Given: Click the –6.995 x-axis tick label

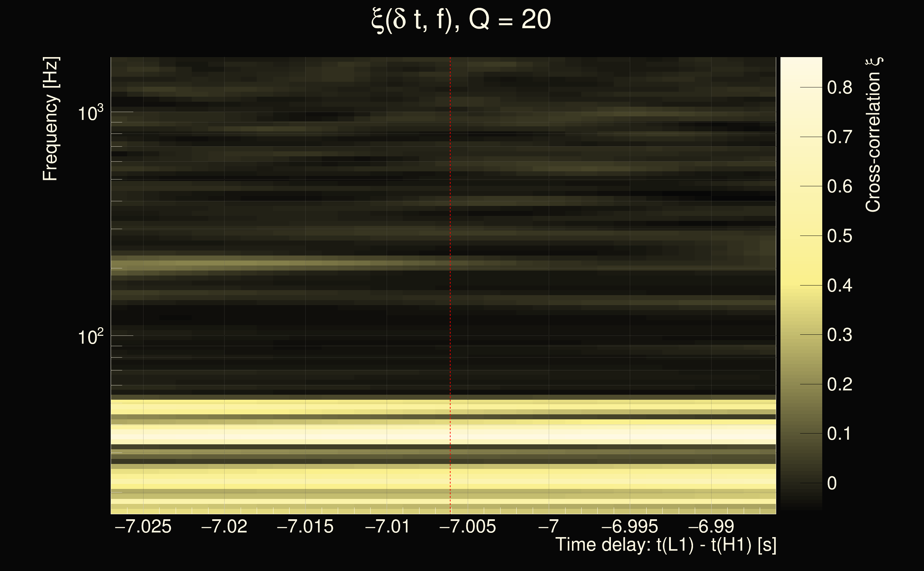Looking at the screenshot, I should click(x=630, y=527).
